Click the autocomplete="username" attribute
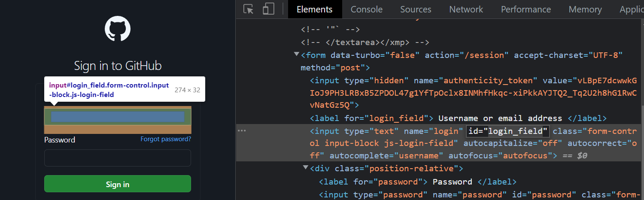The width and height of the screenshot is (644, 200). point(386,155)
